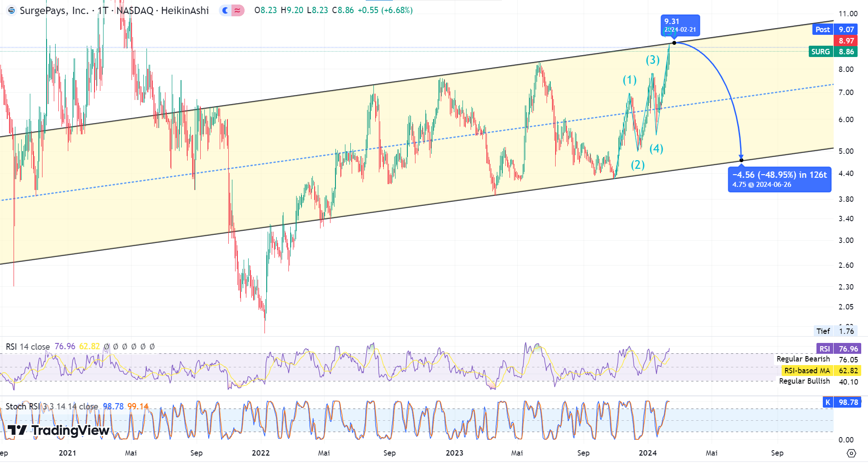This screenshot has width=868, height=466.
Task: Open the HeikinAshi chart type selector
Action: click(x=186, y=10)
